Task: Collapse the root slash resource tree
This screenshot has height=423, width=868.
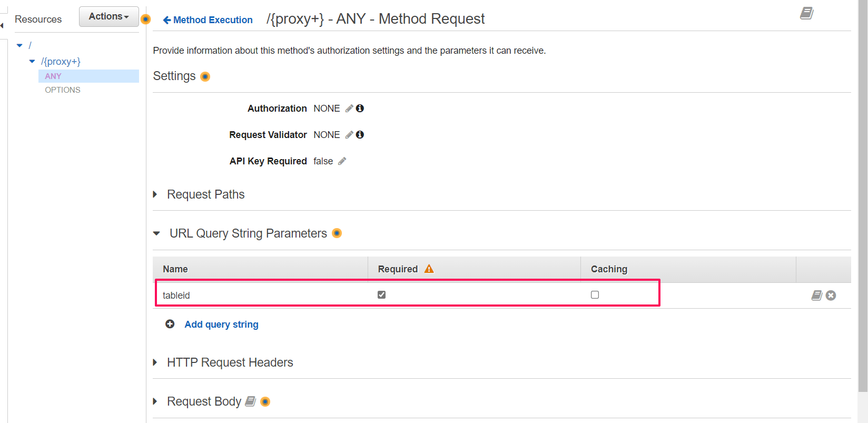Action: (19, 45)
